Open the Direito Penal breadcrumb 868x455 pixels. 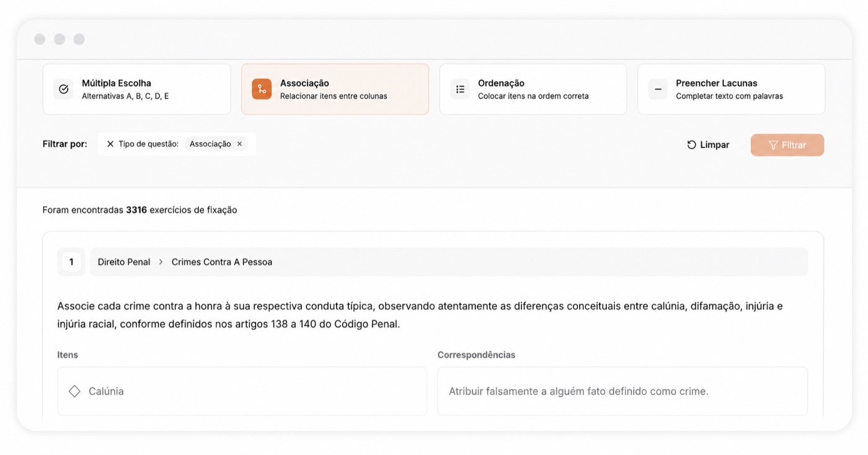click(124, 262)
